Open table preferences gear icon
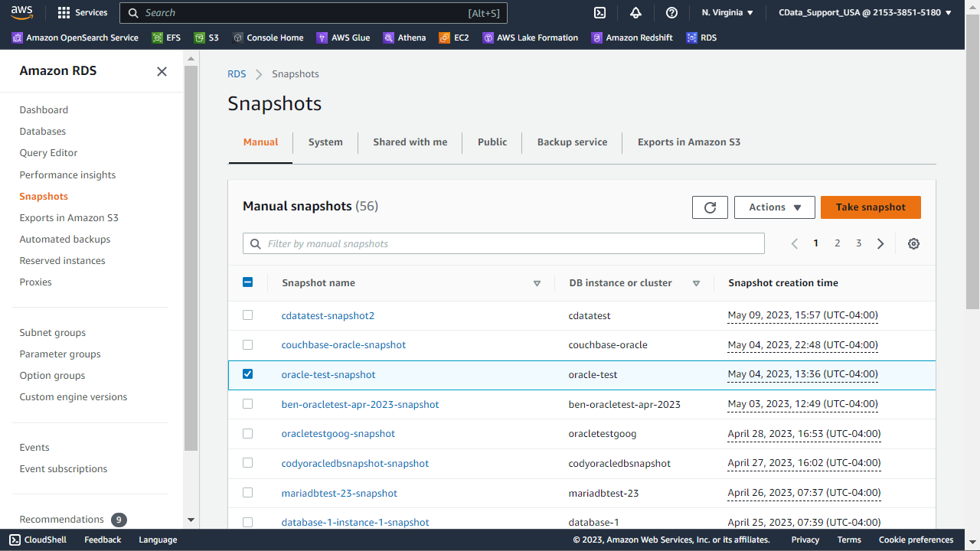The height and width of the screenshot is (551, 980). [x=913, y=243]
